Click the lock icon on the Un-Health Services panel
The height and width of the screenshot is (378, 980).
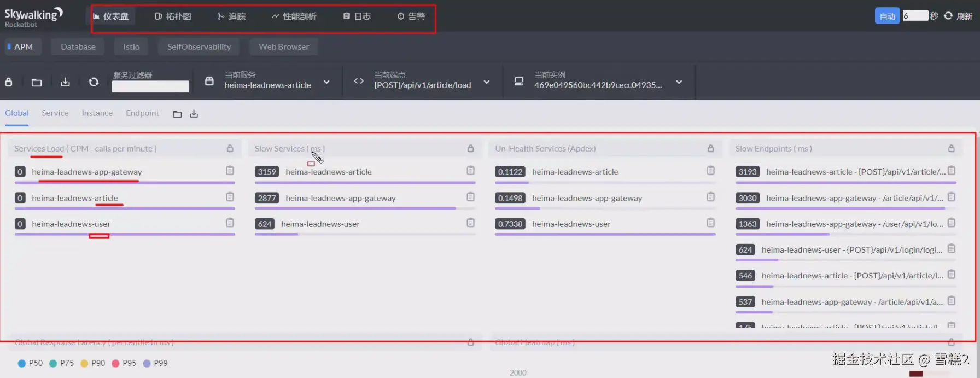[711, 148]
